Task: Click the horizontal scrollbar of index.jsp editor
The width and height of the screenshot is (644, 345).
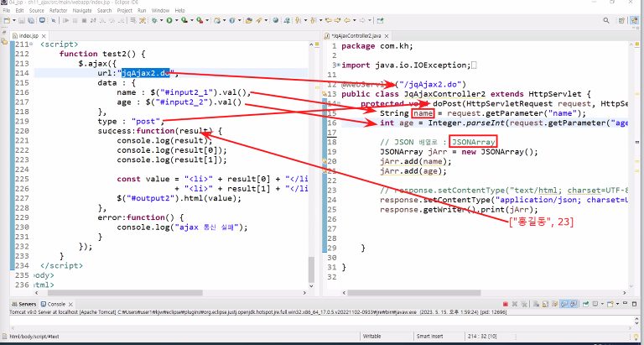Action: (126, 293)
